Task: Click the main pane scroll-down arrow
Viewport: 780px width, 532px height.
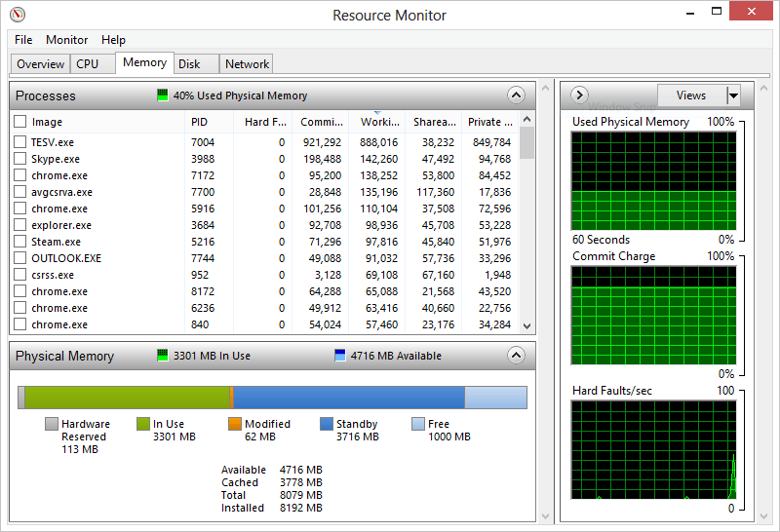Action: 545,516
